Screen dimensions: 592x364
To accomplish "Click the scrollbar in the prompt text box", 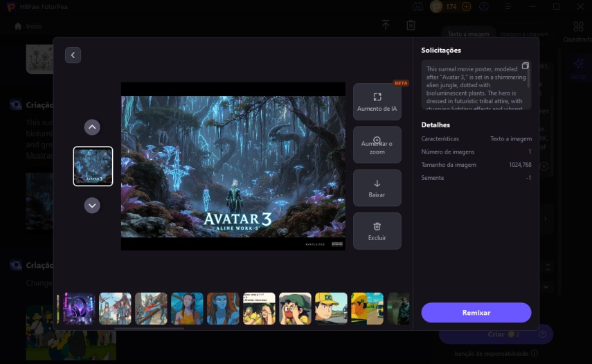I will [530, 76].
